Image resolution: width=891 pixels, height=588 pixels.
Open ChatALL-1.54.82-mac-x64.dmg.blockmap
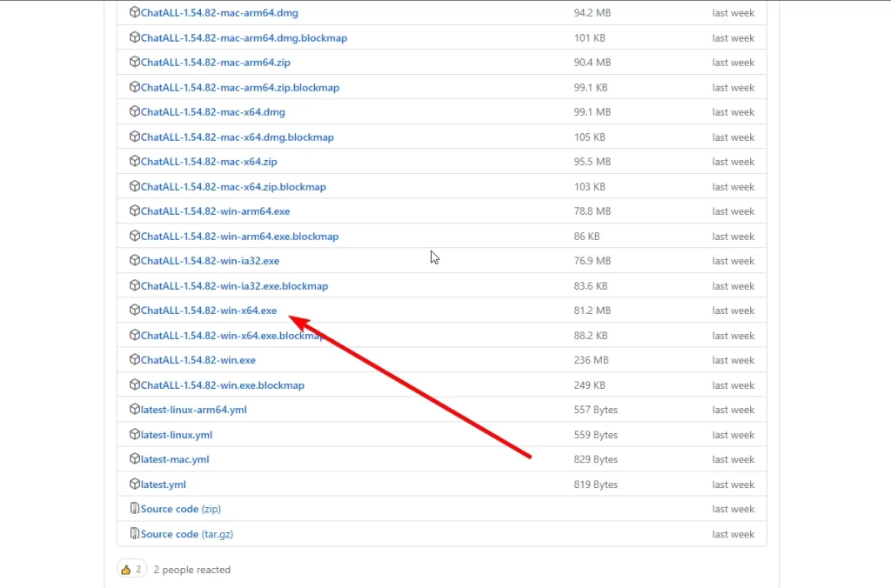pyautogui.click(x=238, y=137)
